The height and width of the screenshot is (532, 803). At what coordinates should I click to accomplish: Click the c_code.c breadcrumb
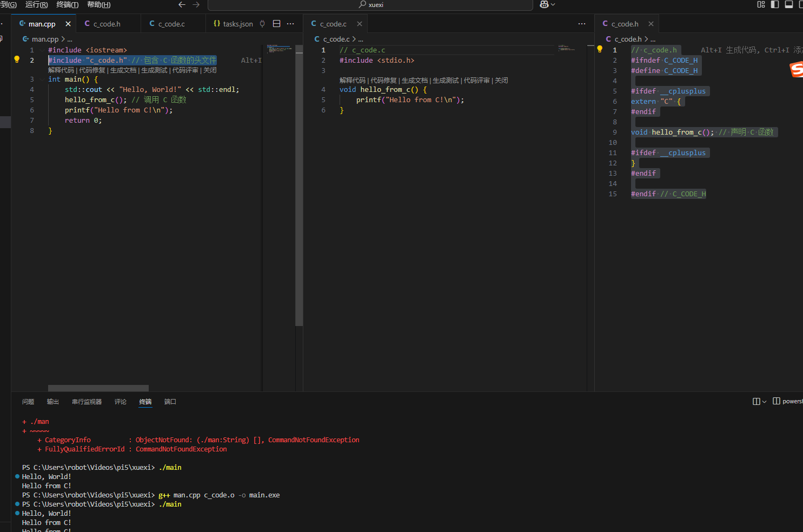336,39
